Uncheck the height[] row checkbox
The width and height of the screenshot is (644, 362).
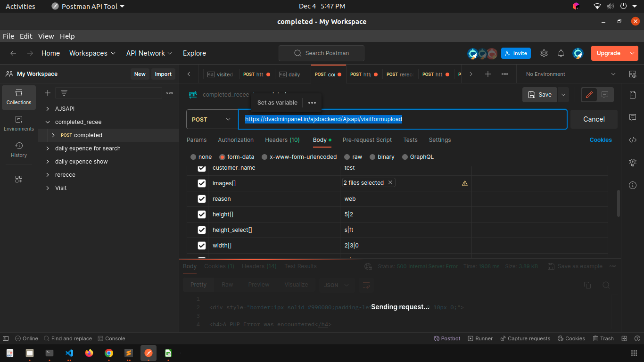pos(202,214)
